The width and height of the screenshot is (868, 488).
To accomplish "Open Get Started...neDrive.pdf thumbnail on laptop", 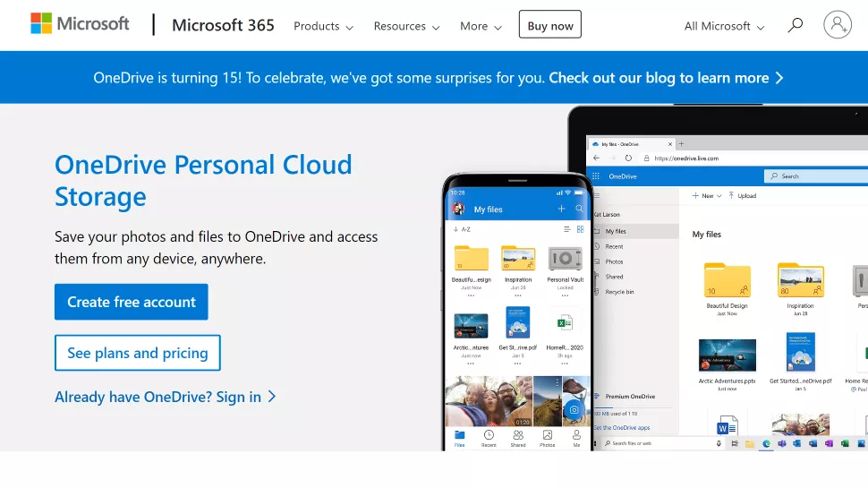I will [801, 352].
